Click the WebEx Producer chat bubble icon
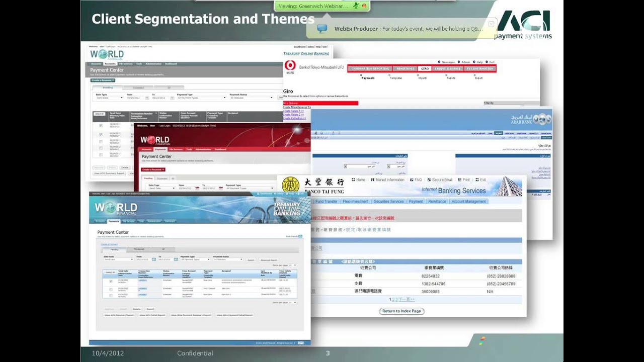 click(323, 29)
